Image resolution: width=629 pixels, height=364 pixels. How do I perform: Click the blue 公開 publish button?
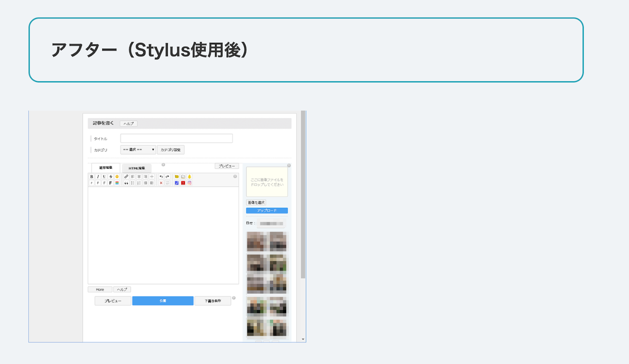163,301
